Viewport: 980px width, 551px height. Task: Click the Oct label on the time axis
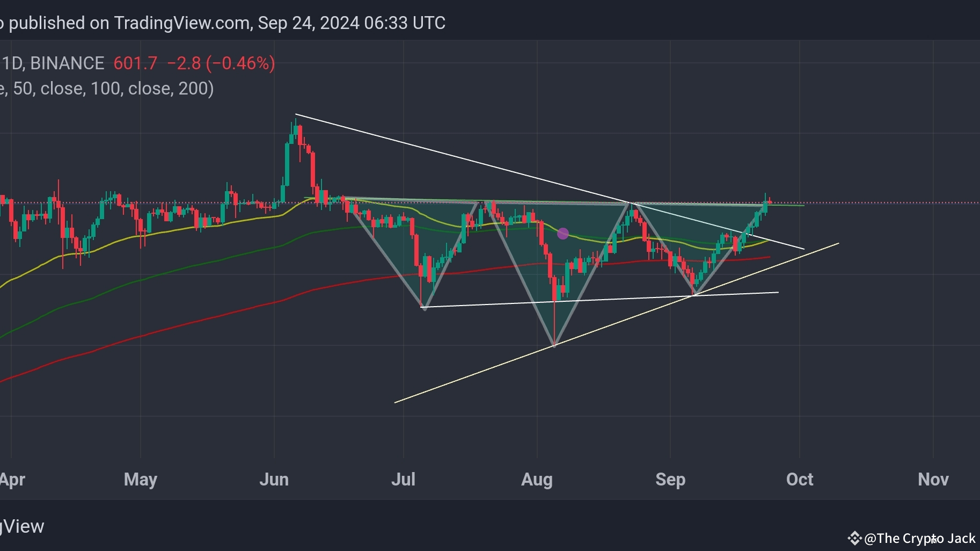point(800,480)
